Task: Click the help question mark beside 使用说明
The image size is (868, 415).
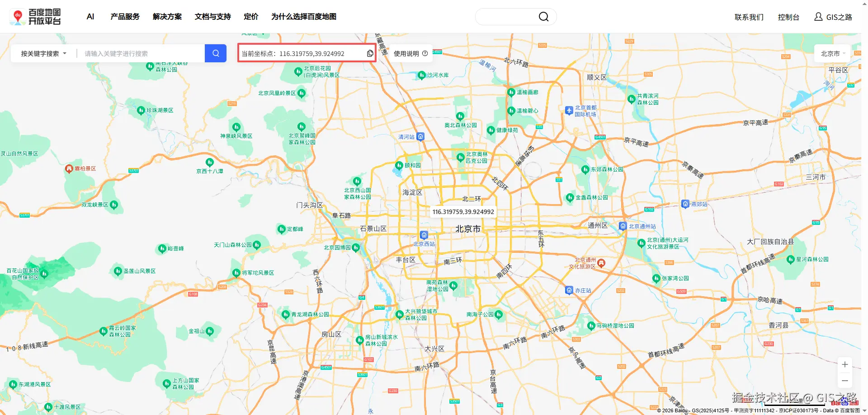Action: pyautogui.click(x=425, y=53)
